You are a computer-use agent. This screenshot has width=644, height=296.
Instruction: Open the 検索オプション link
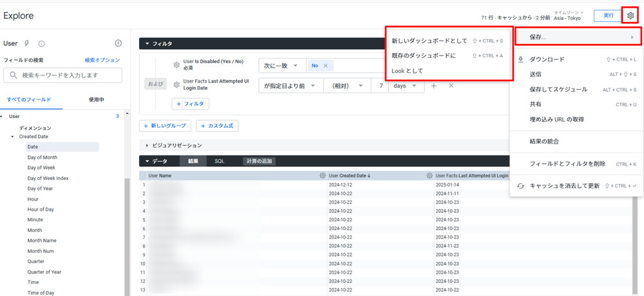click(x=102, y=60)
